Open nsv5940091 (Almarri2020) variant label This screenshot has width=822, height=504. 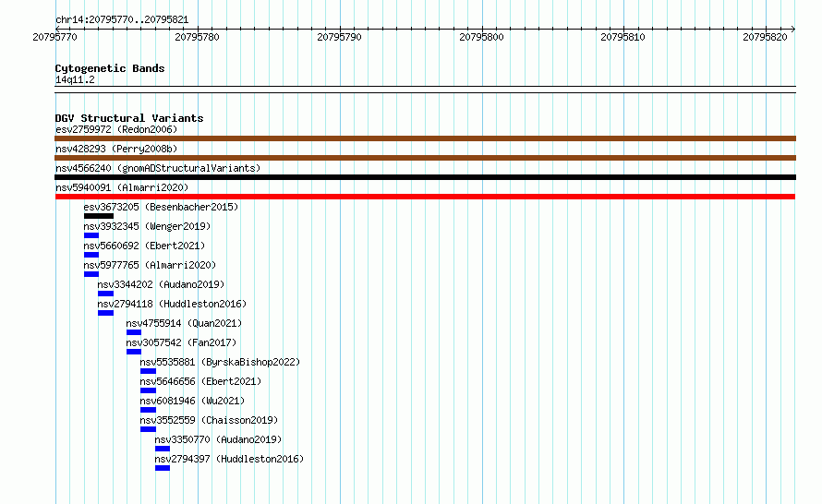(122, 187)
